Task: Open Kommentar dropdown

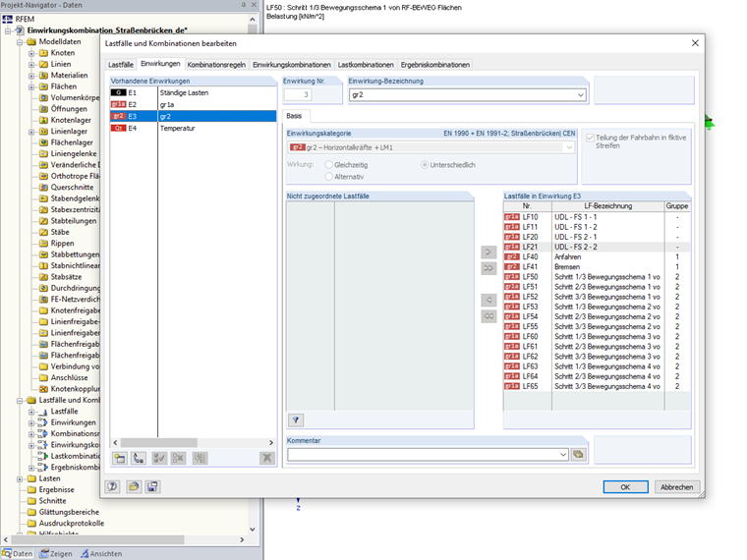Action: point(563,454)
